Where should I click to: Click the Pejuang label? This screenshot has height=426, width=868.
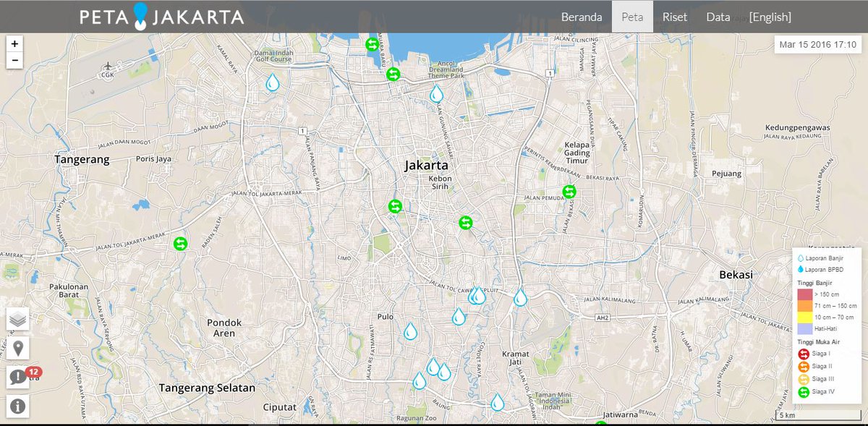click(x=727, y=174)
